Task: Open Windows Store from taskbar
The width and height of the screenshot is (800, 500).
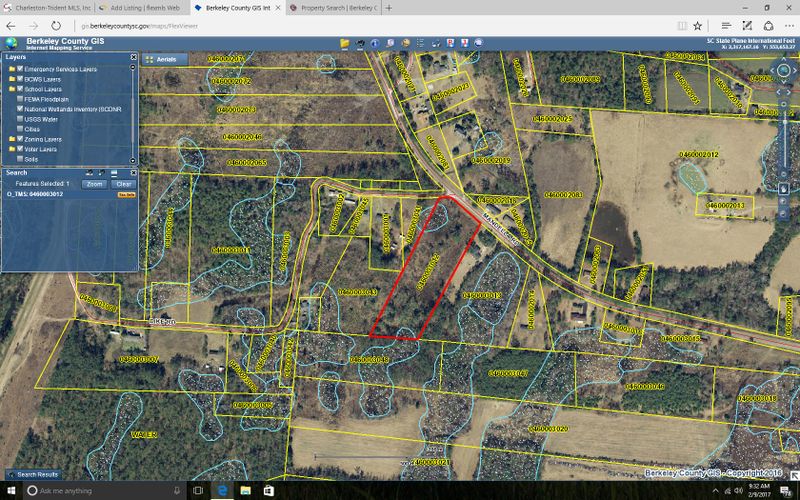Action: point(269,491)
